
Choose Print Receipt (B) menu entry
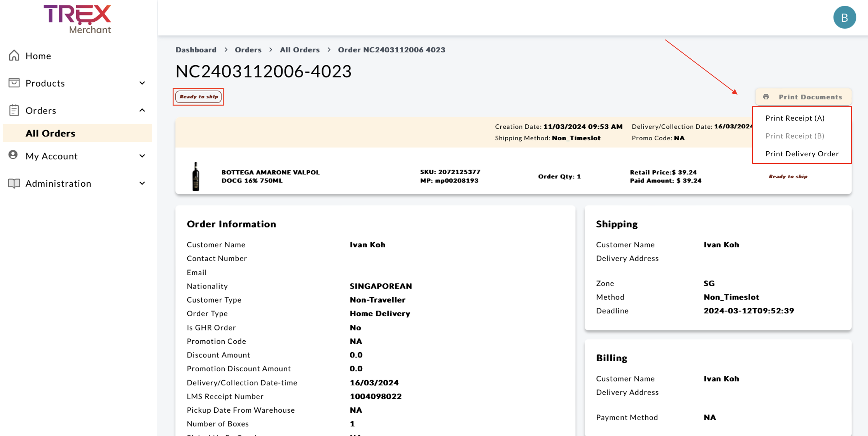coord(795,136)
